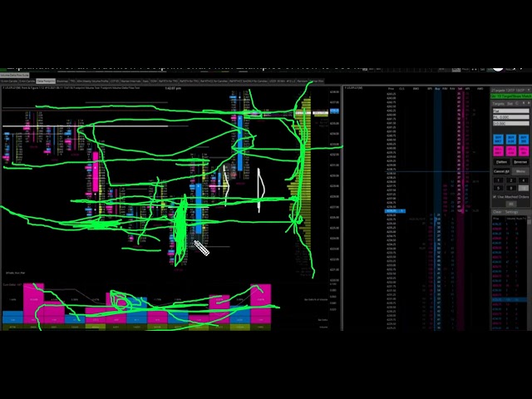Open Settings in time and sales panel
The height and width of the screenshot is (399, 532).
coord(512,212)
